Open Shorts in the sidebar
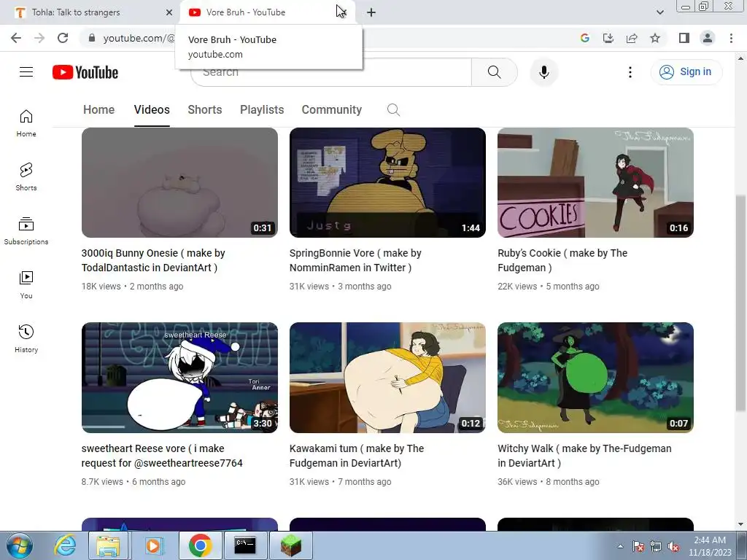Viewport: 747px width, 560px height. [26, 177]
